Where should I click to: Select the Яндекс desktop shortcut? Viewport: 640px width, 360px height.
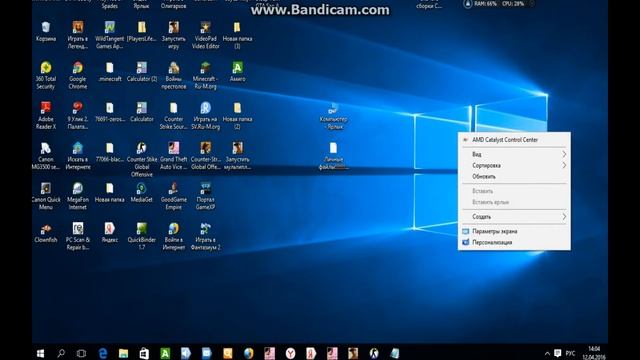(109, 233)
